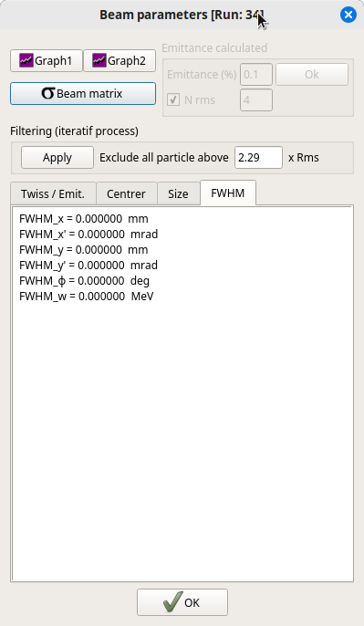
Task: Open the Centrer tab
Action: (126, 194)
